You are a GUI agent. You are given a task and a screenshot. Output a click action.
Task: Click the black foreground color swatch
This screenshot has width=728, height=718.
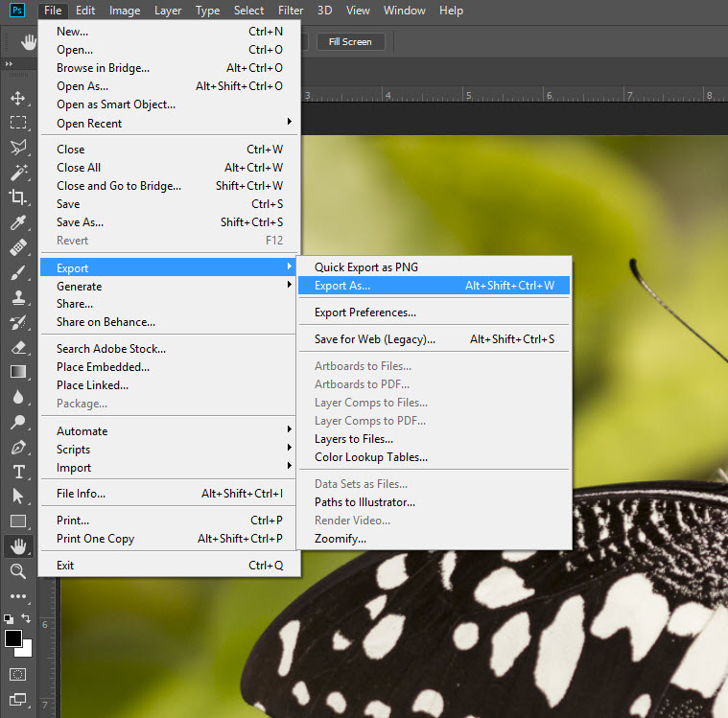click(12, 638)
